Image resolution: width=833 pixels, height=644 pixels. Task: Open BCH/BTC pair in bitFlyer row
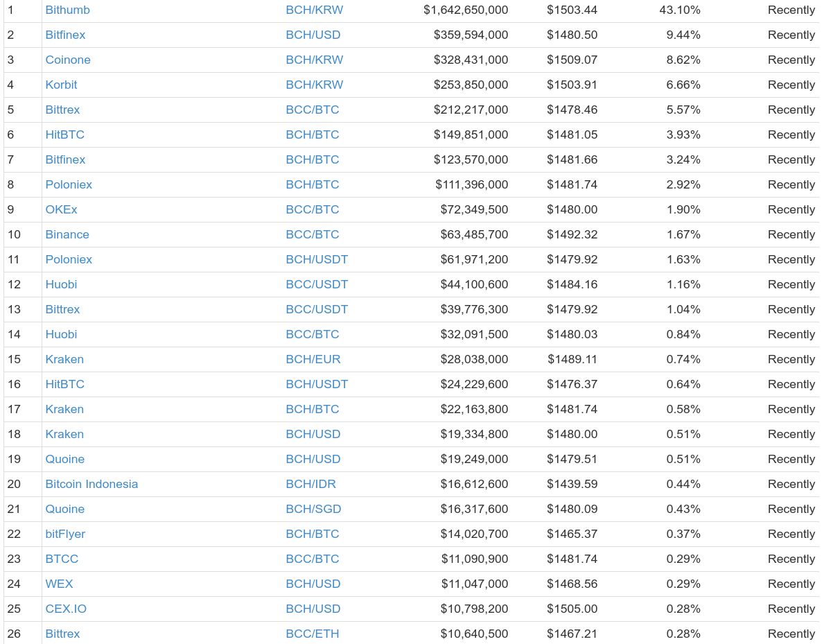click(312, 534)
